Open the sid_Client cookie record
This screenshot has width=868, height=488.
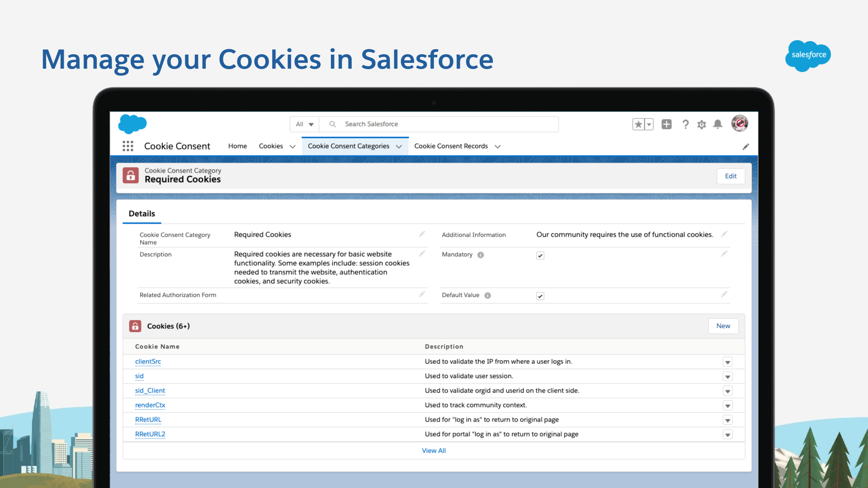pyautogui.click(x=150, y=390)
